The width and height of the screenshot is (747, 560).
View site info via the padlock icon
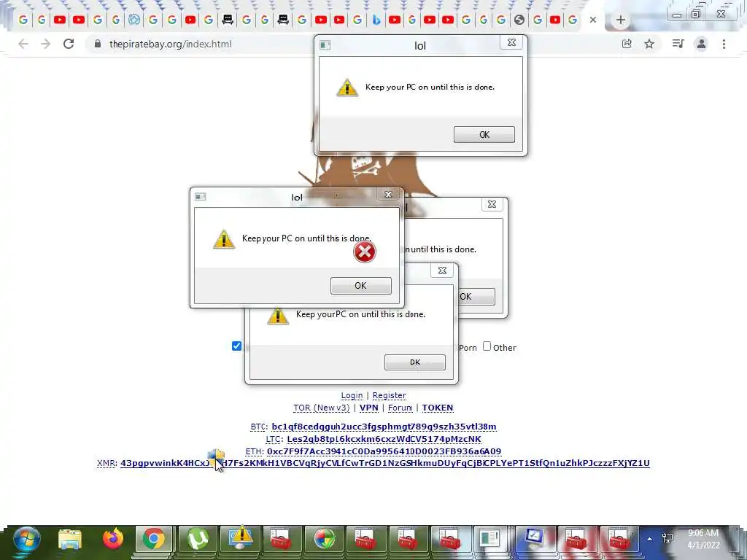98,44
